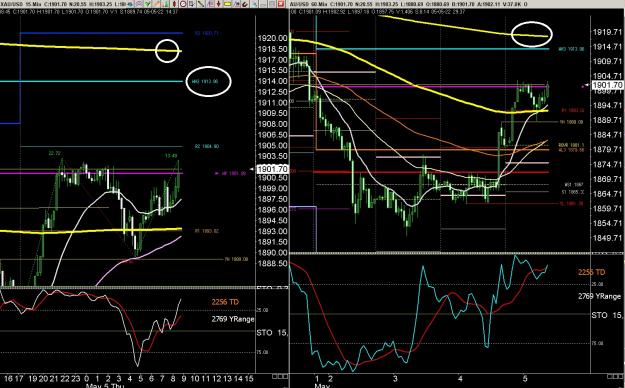Click the small boxes at the 60 Min chart's bottom-right corner
Viewport: 625px width, 388px height.
tap(616, 376)
